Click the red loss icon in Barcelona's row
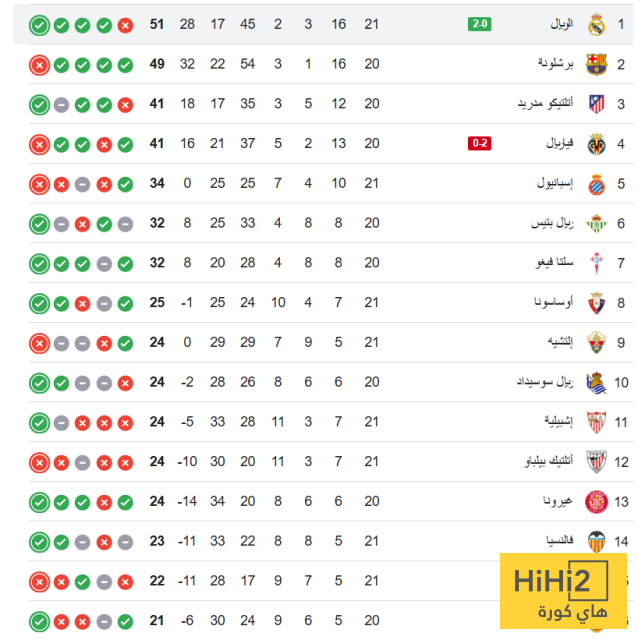The image size is (638, 640). click(x=39, y=65)
